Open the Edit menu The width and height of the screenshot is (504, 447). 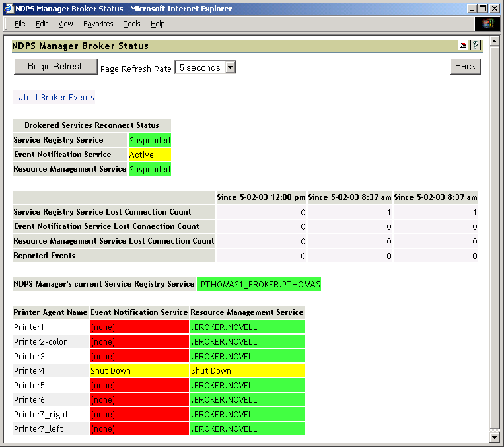(x=42, y=24)
